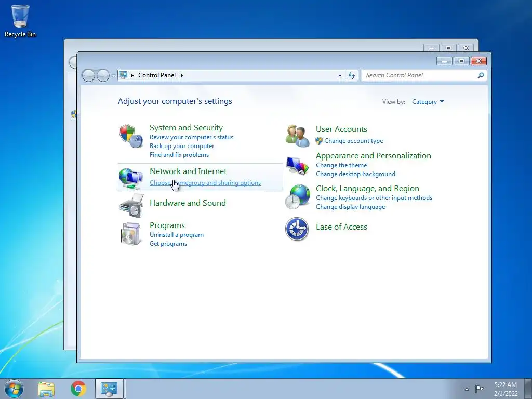Maximize the background window behind Control Panel

pyautogui.click(x=448, y=48)
